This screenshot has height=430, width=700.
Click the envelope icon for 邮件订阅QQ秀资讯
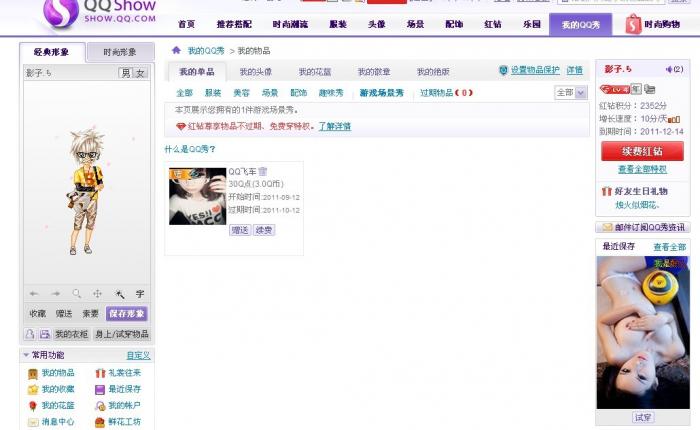pyautogui.click(x=607, y=227)
